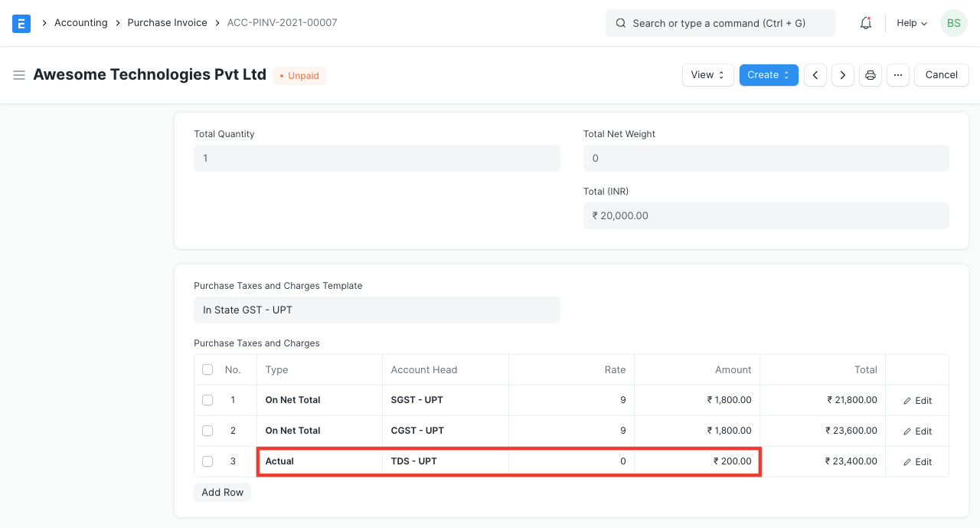
Task: Check the CGST - UPT row checkbox
Action: coord(207,431)
